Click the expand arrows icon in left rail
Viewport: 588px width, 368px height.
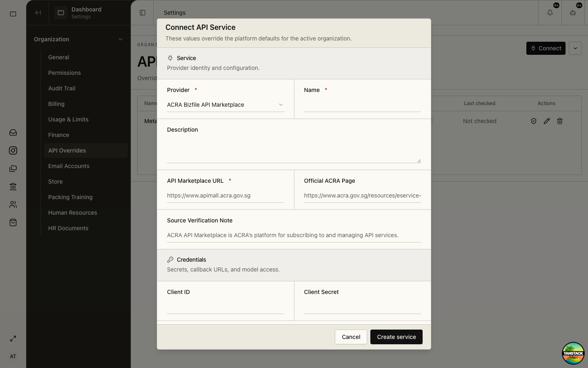click(13, 339)
